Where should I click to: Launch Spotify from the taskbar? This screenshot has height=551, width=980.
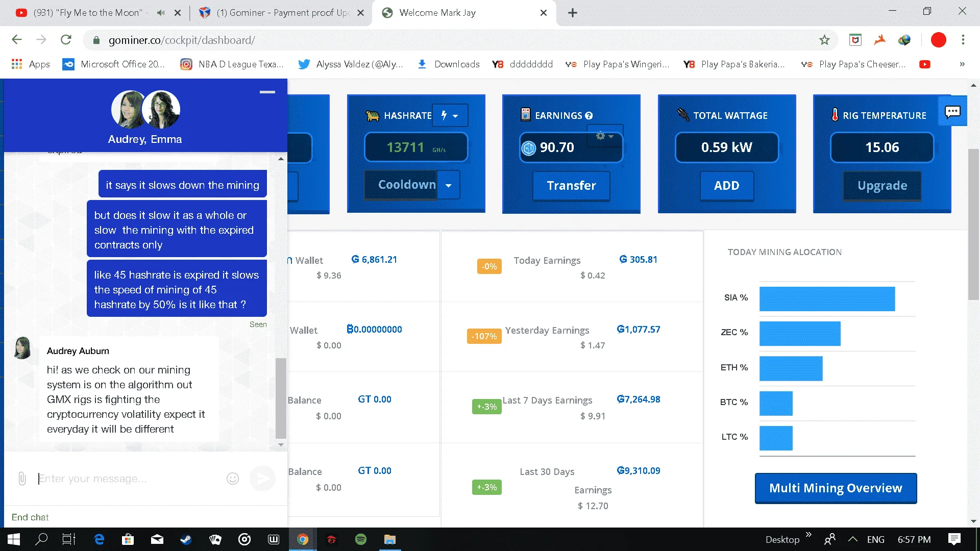(x=361, y=539)
